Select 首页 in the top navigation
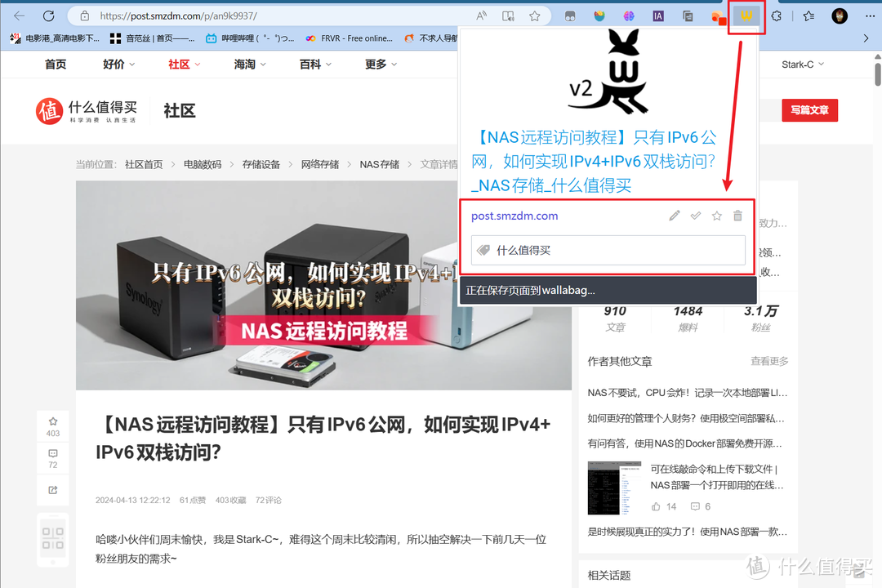This screenshot has width=882, height=588. (56, 64)
